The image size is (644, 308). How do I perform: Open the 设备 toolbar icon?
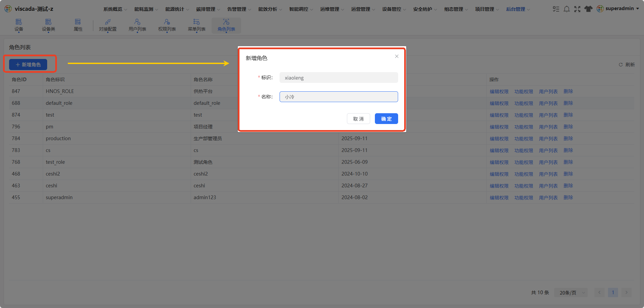click(x=19, y=25)
